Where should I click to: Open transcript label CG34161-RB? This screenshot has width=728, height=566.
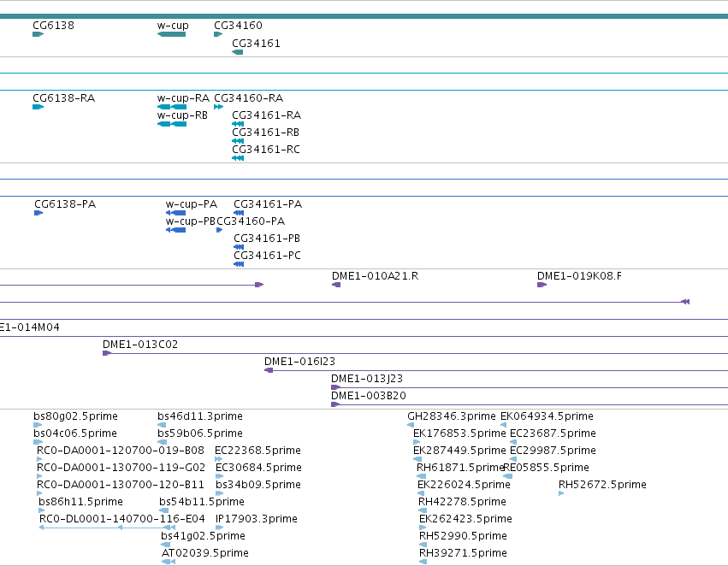coord(265,133)
